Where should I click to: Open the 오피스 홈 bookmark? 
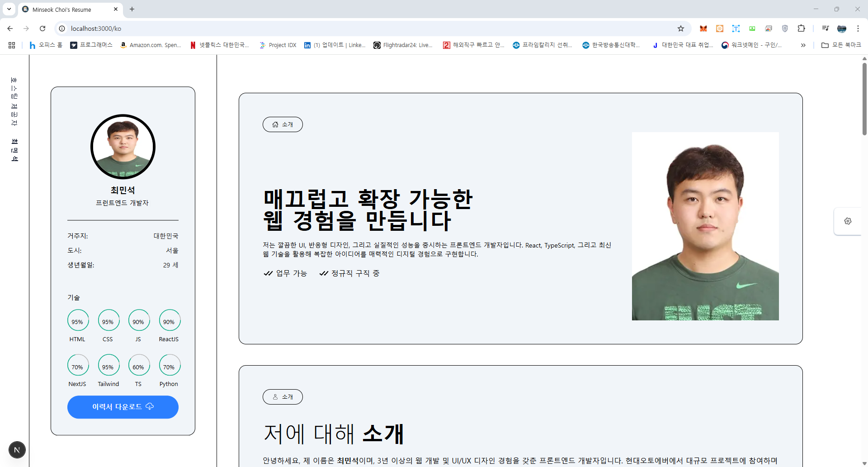tap(46, 45)
